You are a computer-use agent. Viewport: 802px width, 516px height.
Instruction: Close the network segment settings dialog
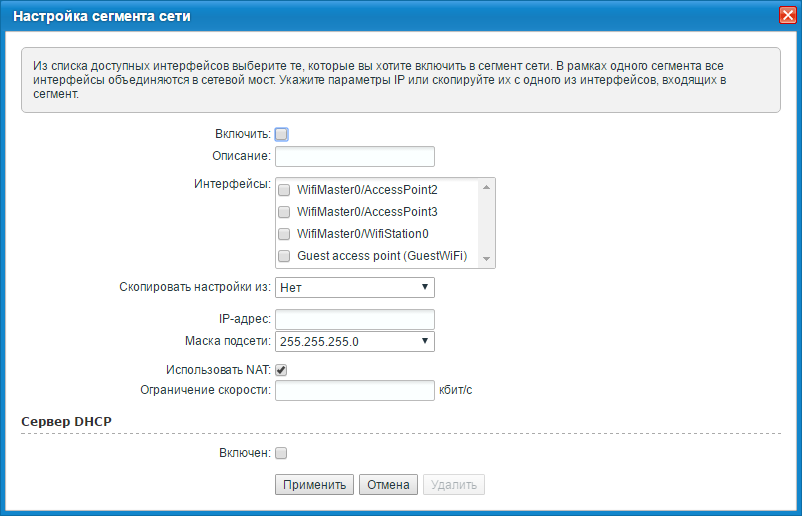pyautogui.click(x=787, y=16)
